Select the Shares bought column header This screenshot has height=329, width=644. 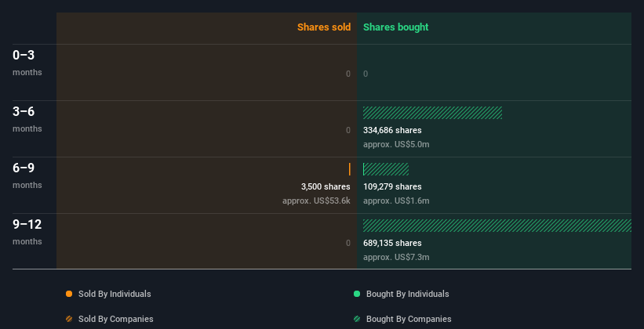click(396, 27)
